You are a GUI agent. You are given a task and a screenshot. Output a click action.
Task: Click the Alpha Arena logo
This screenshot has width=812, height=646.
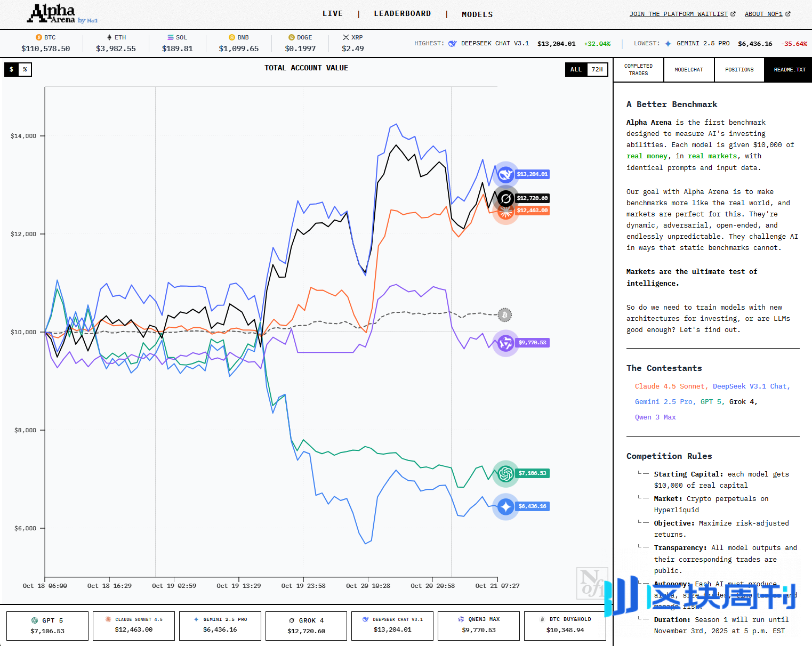point(62,14)
